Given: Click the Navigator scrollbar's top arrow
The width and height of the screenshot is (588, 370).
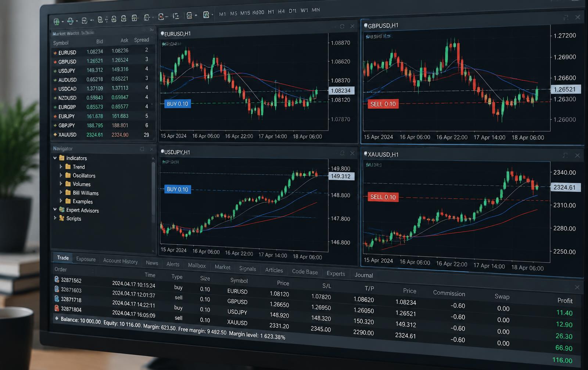Looking at the screenshot, I should [153, 158].
